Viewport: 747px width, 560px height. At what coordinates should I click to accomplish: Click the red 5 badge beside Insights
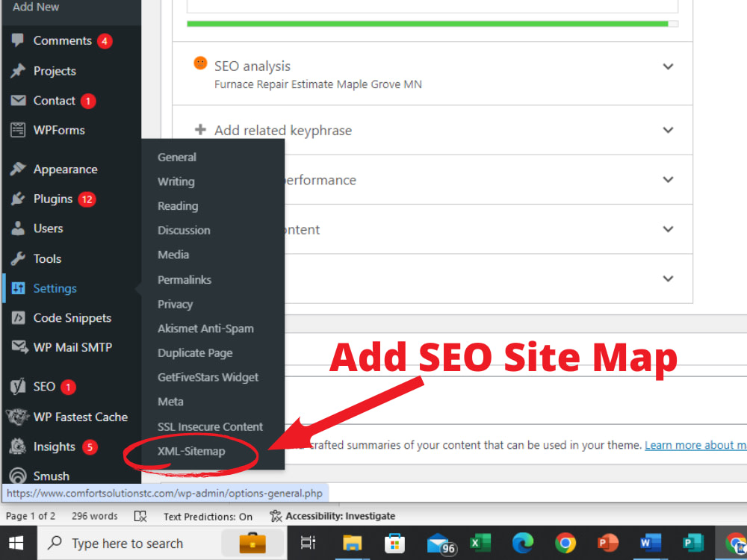(x=90, y=447)
